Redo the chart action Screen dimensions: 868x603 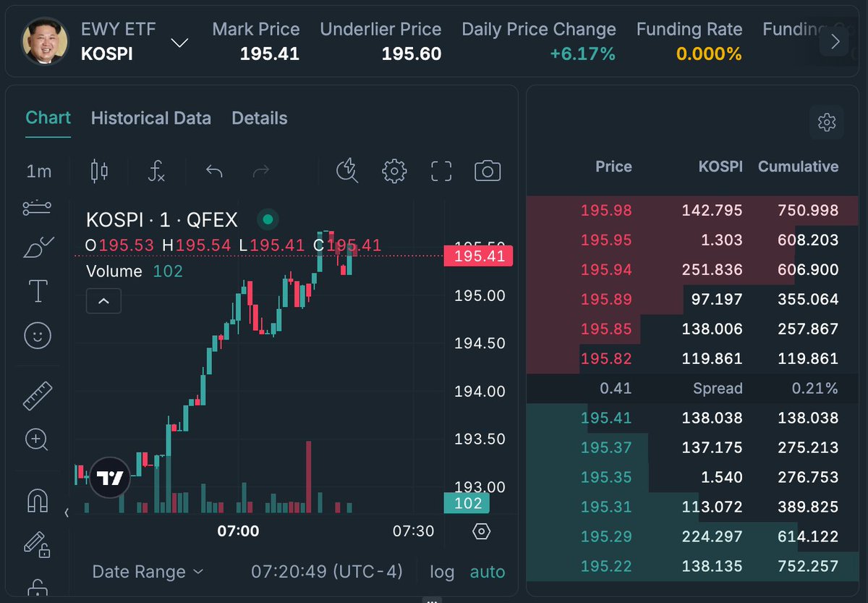tap(261, 172)
